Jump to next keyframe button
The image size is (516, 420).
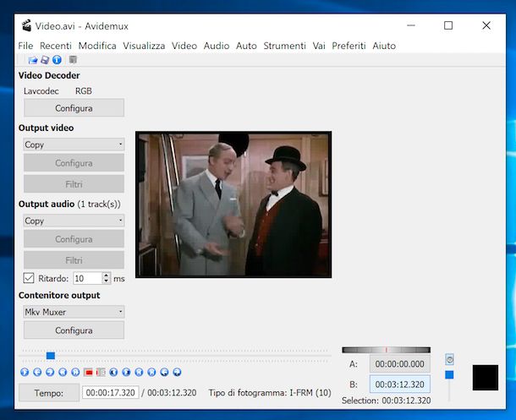click(x=75, y=372)
